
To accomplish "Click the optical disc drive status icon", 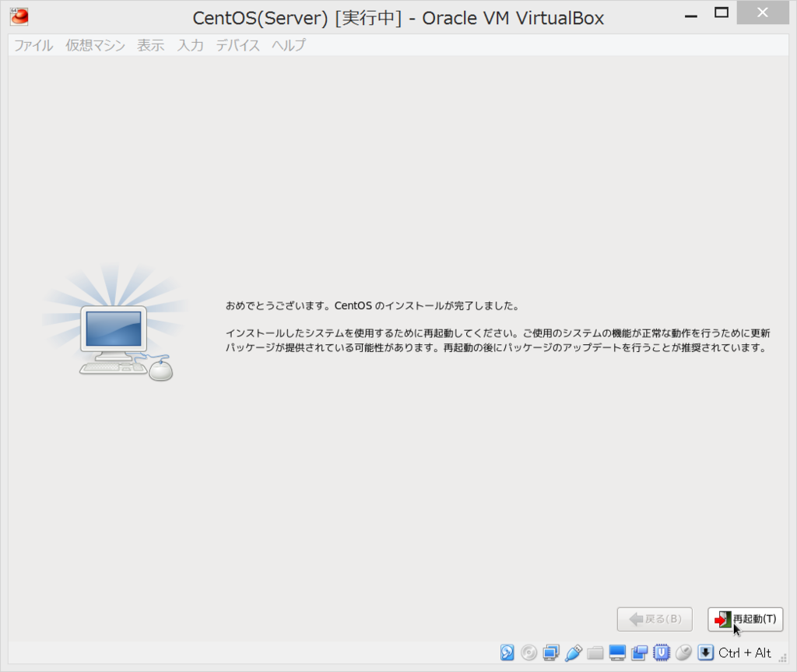I will coord(528,653).
